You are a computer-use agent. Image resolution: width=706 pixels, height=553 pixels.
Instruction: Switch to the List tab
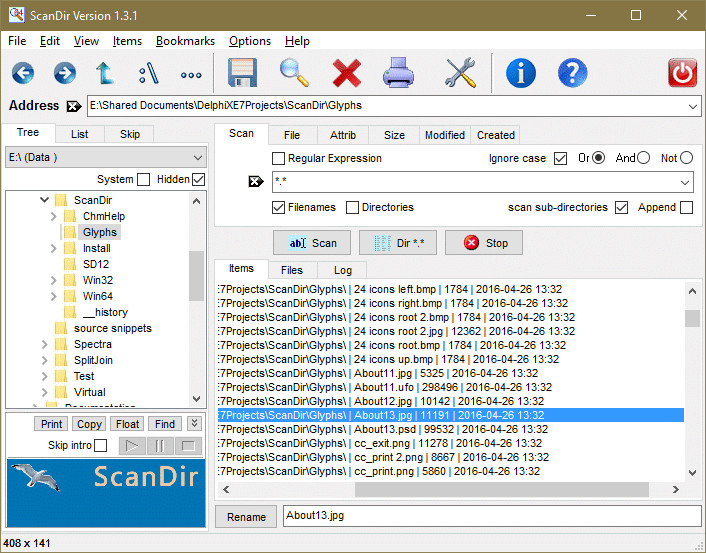(80, 134)
